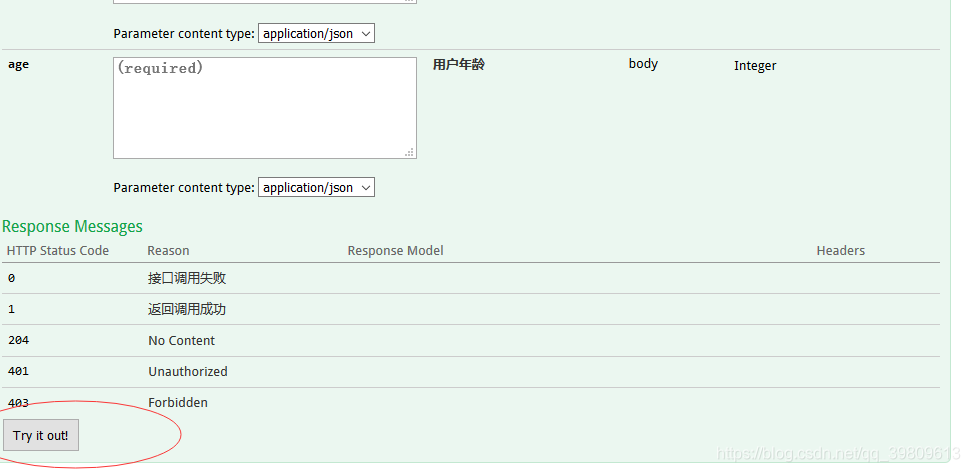Click the body parameter type value

click(x=643, y=64)
